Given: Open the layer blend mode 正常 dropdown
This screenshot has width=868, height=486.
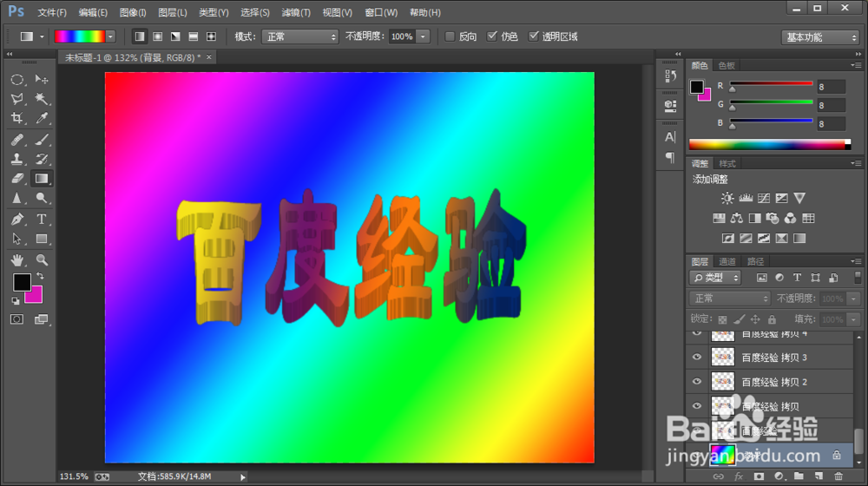Looking at the screenshot, I should tap(730, 299).
